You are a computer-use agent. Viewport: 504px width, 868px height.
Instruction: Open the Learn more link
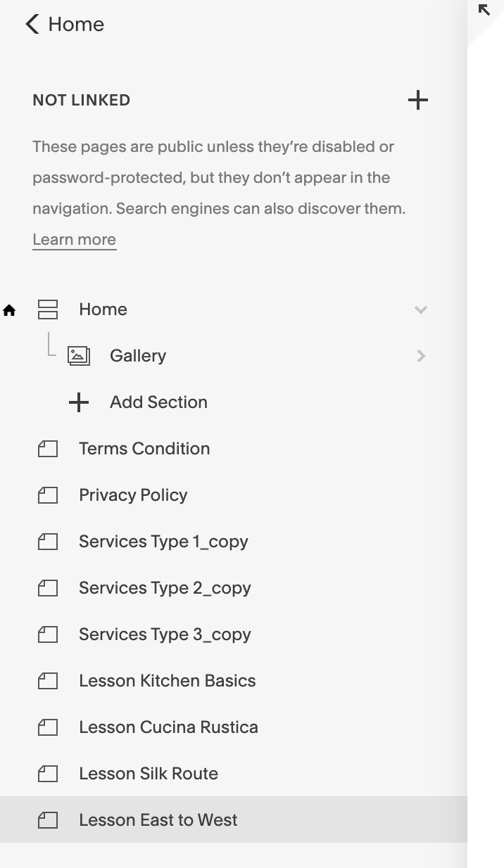pyautogui.click(x=74, y=239)
